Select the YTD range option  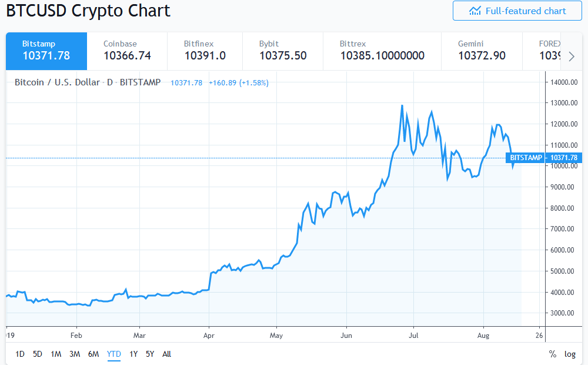tap(113, 354)
